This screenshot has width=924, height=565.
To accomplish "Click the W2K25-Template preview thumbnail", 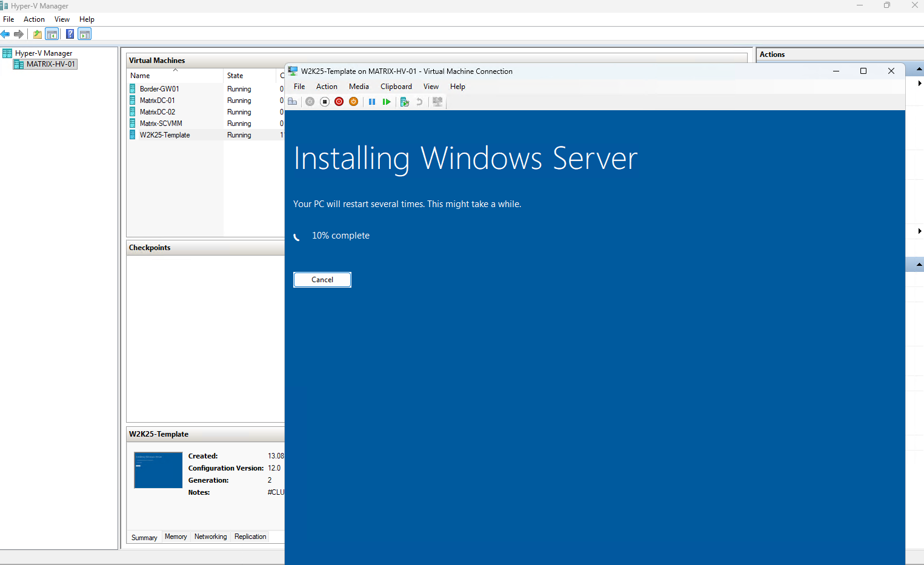I will 158,470.
